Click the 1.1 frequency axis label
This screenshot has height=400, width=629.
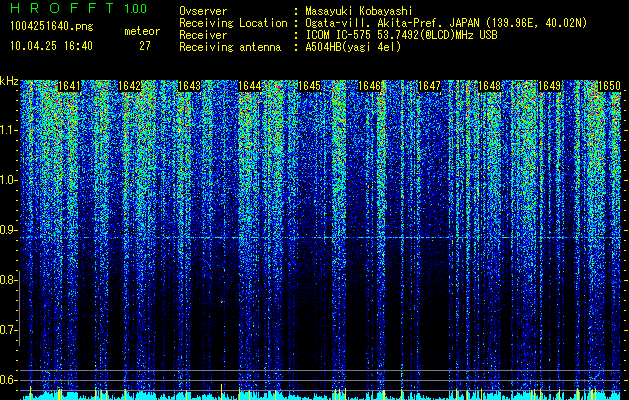pos(8,130)
